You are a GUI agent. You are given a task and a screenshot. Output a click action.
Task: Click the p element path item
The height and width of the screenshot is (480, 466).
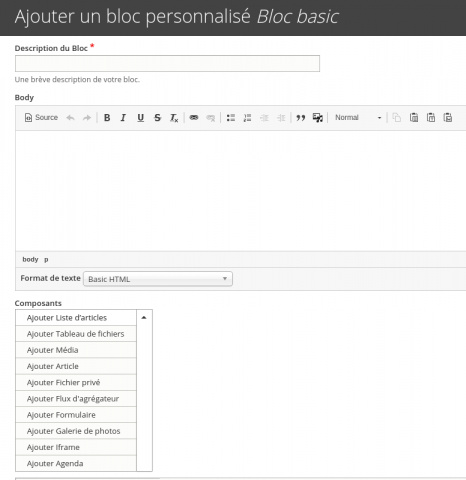pyautogui.click(x=46, y=259)
